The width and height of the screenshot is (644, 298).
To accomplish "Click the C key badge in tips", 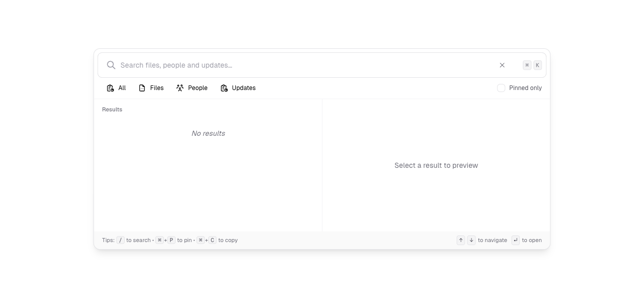I will click(212, 240).
